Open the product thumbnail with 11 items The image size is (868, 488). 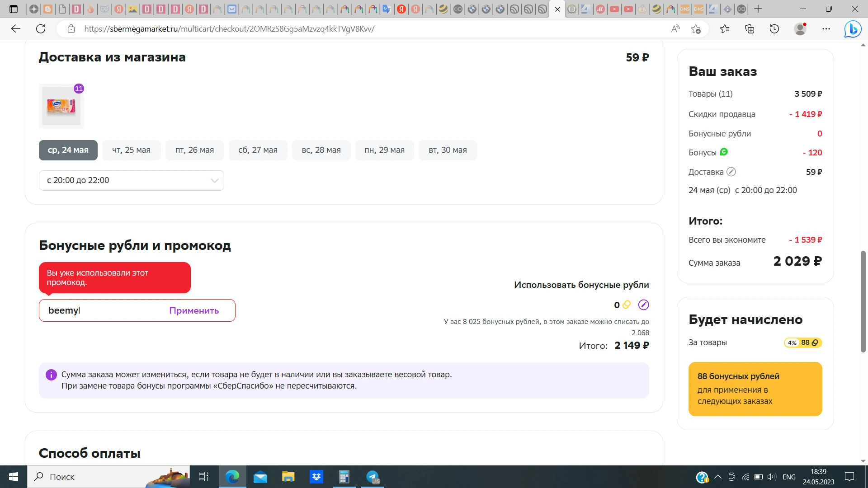61,106
